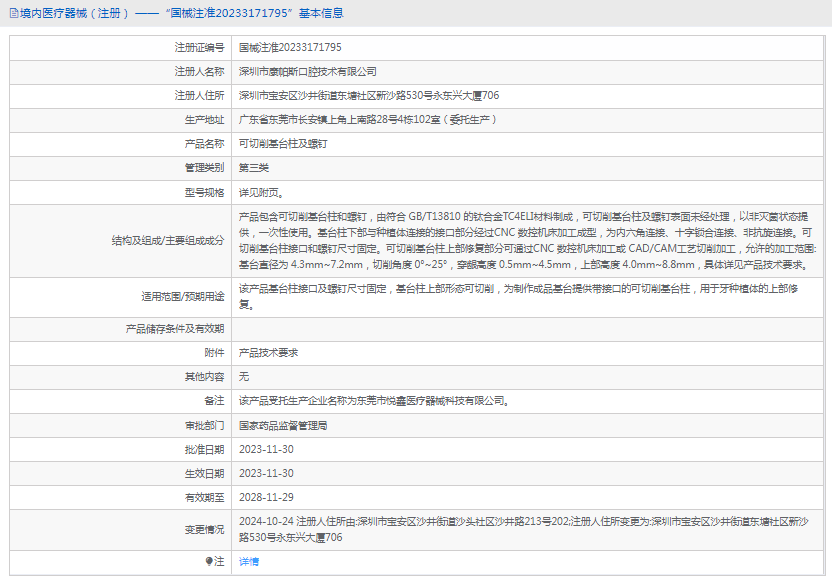Viewport: 832px width, 580px height.
Task: Select the 生效日期 value 2023-11-30
Action: pos(266,473)
